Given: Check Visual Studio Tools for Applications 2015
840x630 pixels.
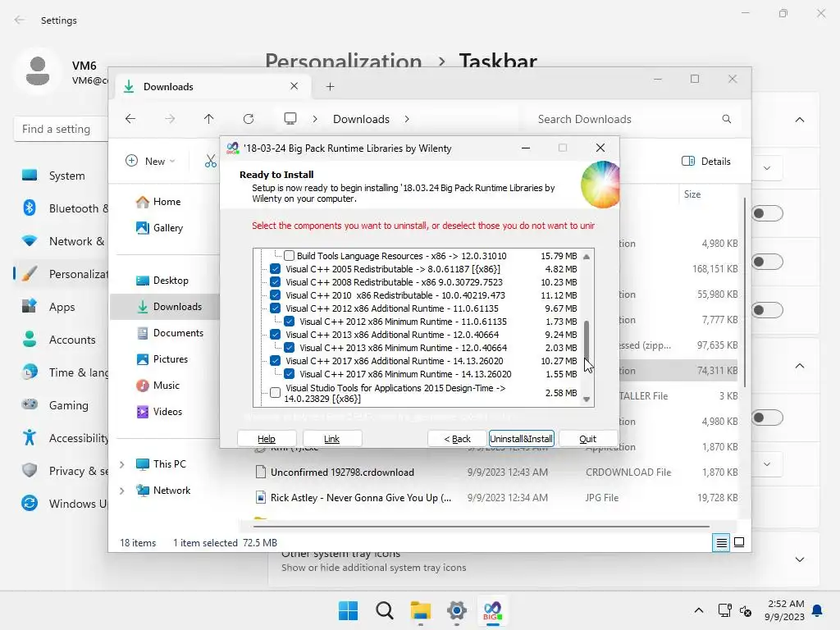Looking at the screenshot, I should click(x=276, y=393).
